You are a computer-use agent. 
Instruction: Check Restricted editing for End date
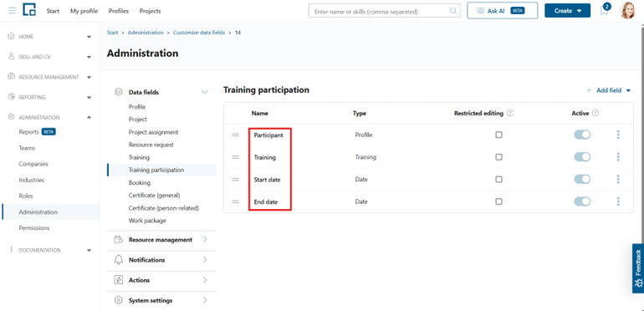pyautogui.click(x=498, y=201)
